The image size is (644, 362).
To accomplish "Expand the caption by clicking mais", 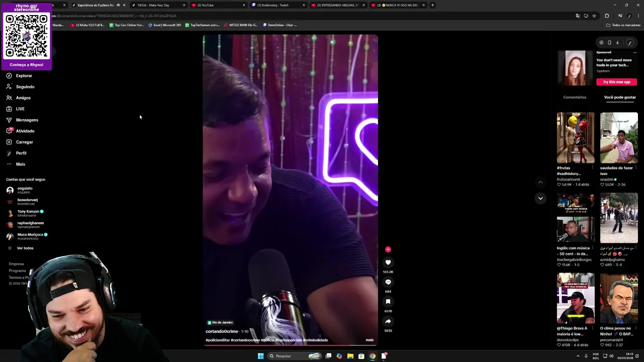I will [x=369, y=340].
